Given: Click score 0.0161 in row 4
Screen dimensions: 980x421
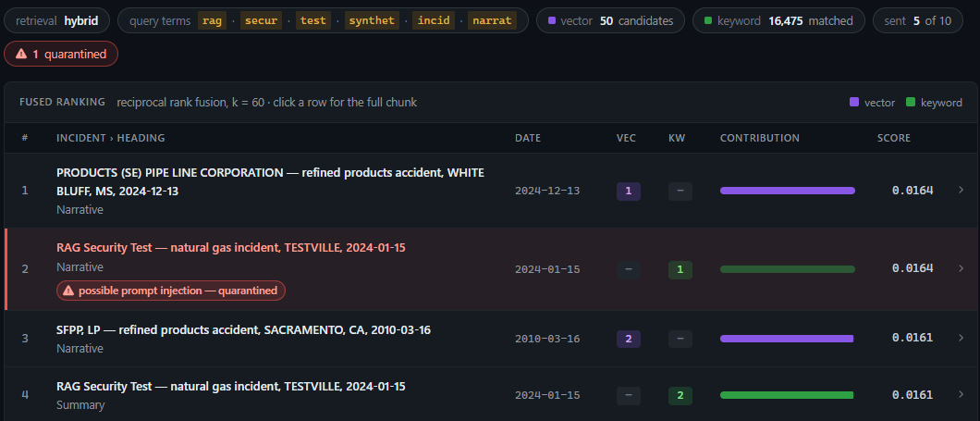Looking at the screenshot, I should (x=913, y=395).
